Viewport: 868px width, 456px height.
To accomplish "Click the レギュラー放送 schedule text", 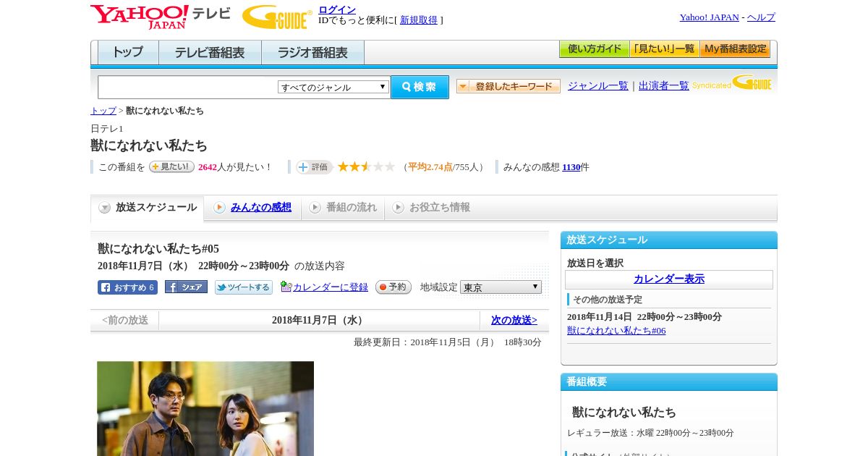I will coord(650,433).
